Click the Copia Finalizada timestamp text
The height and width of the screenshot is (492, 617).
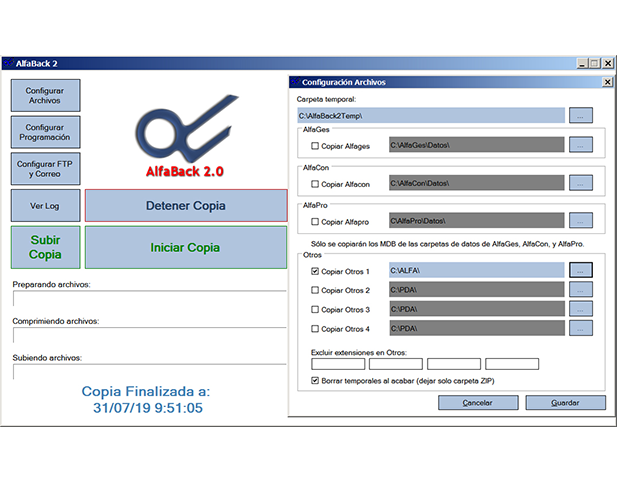[147, 400]
